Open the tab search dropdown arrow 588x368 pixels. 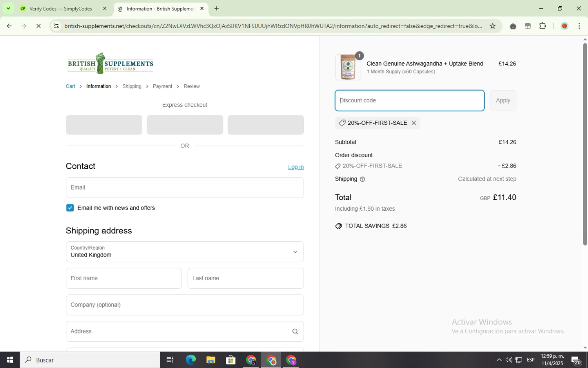pos(8,8)
